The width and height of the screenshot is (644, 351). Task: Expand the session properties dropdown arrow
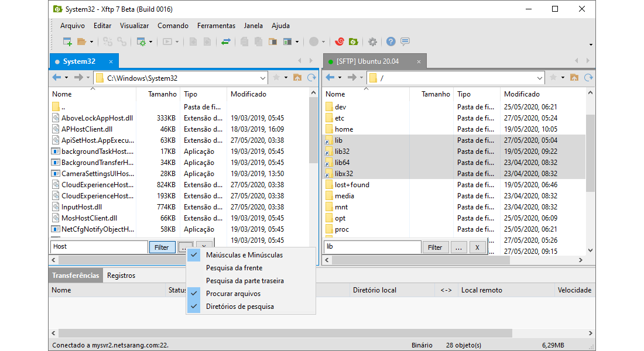point(150,42)
